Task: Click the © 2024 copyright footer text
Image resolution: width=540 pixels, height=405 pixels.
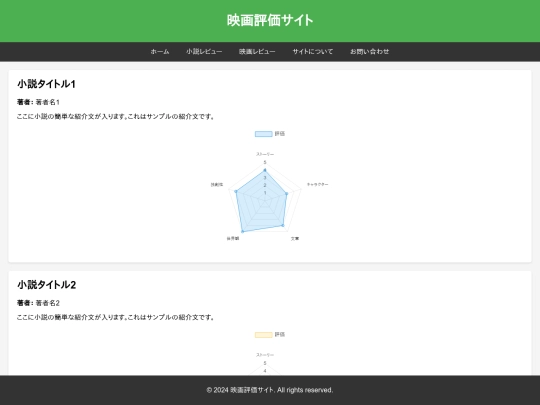Action: (270, 390)
